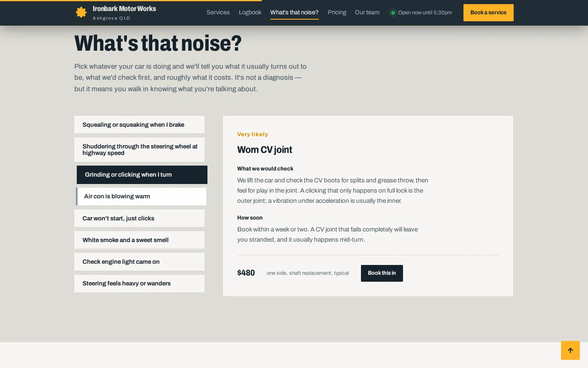Select Steering feels heavy or wanders
588x368 pixels.
point(139,283)
